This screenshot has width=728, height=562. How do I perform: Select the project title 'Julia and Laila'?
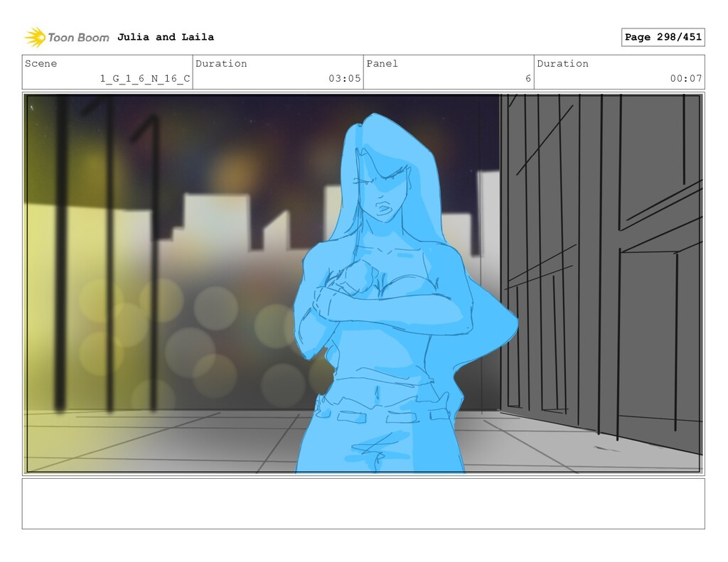(x=166, y=37)
